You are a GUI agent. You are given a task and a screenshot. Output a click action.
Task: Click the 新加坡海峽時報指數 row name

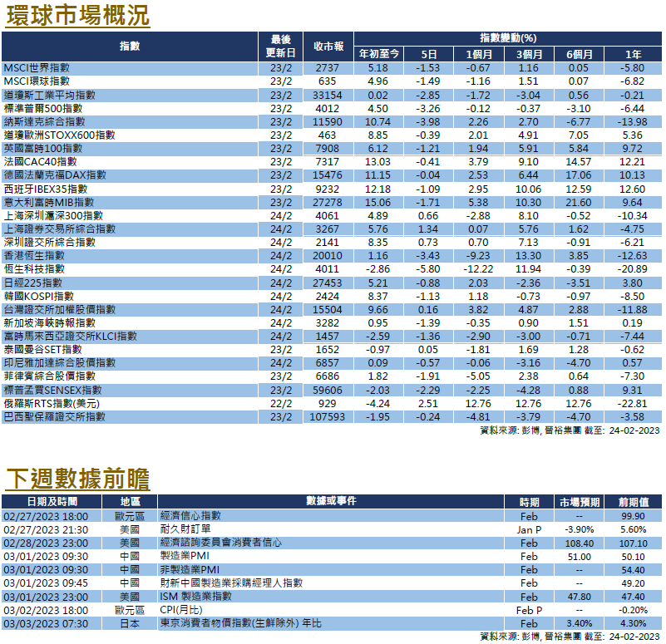(49, 322)
